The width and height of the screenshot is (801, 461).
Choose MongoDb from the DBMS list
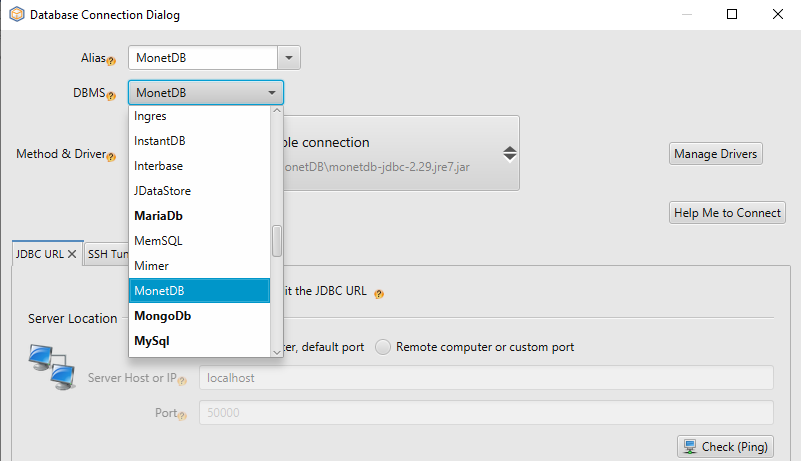(x=199, y=316)
